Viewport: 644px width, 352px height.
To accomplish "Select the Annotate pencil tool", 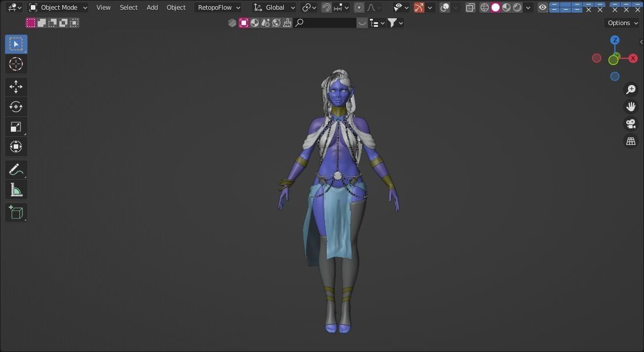I will click(x=16, y=169).
